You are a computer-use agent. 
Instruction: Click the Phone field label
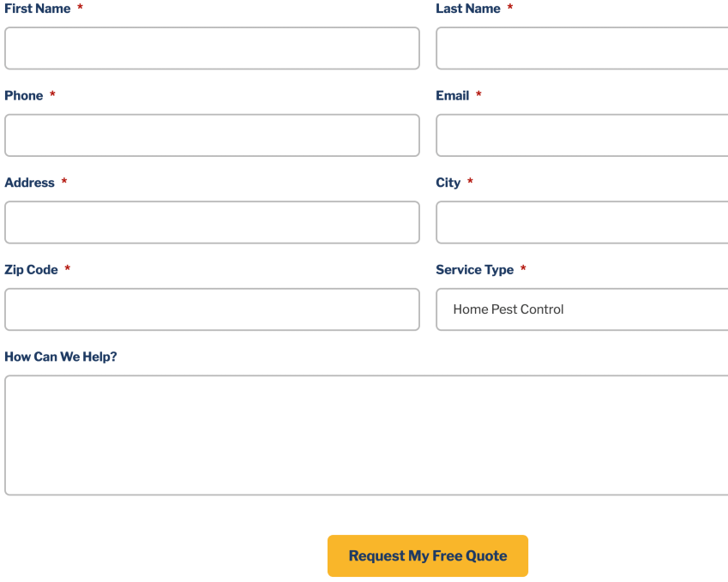tap(24, 96)
